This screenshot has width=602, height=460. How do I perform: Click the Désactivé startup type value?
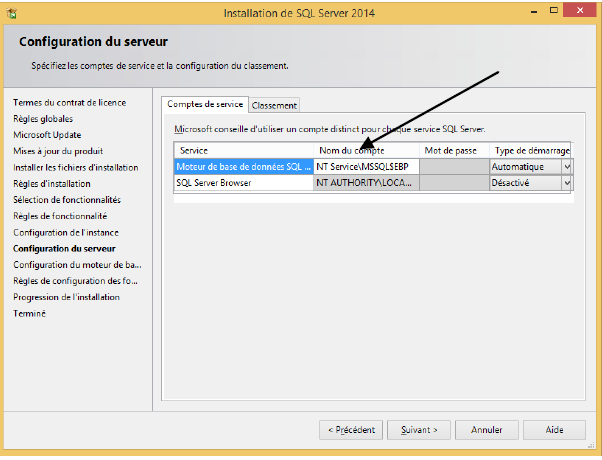(510, 183)
